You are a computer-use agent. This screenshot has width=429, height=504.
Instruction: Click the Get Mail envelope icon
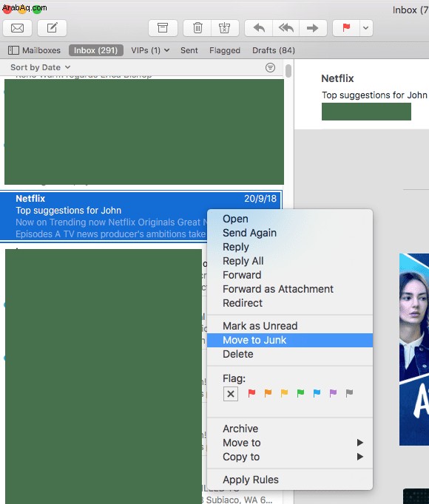[x=17, y=28]
